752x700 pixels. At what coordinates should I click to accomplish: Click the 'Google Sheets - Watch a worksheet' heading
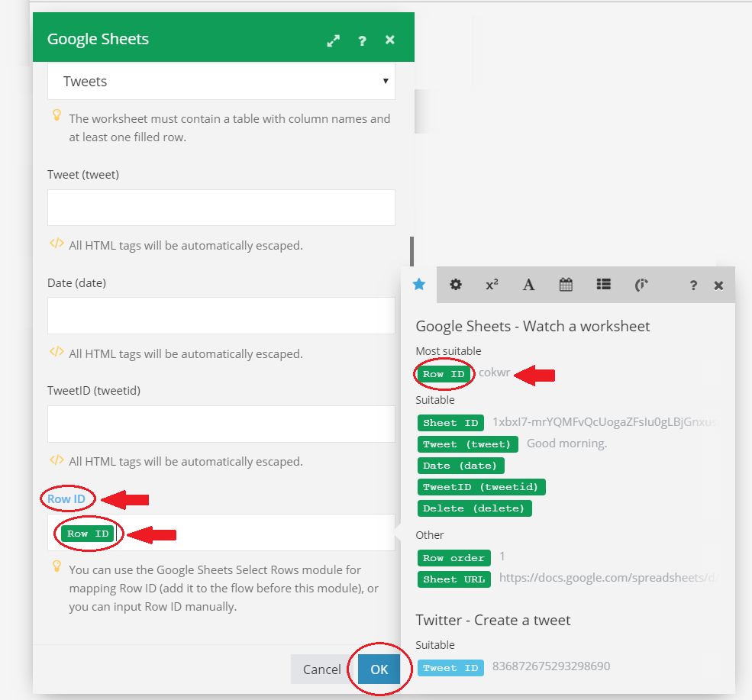point(532,326)
